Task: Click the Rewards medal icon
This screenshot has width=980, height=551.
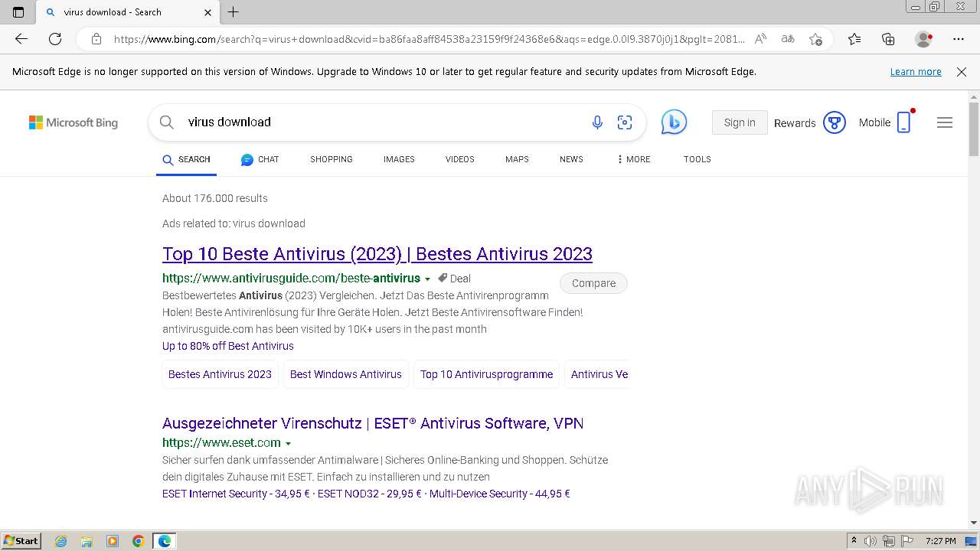Action: [835, 122]
